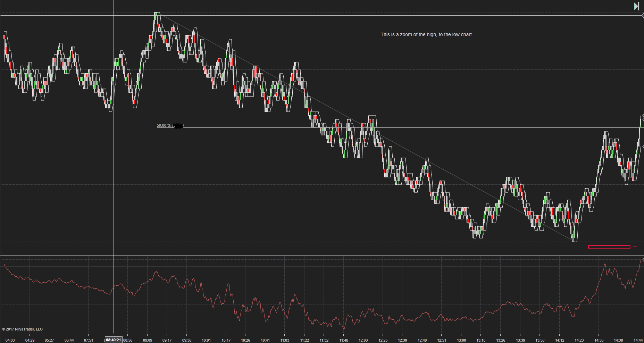Screen dimensions: 644x343
Task: Click the 08:40:21 crosshair time marker
Action: coord(114,340)
